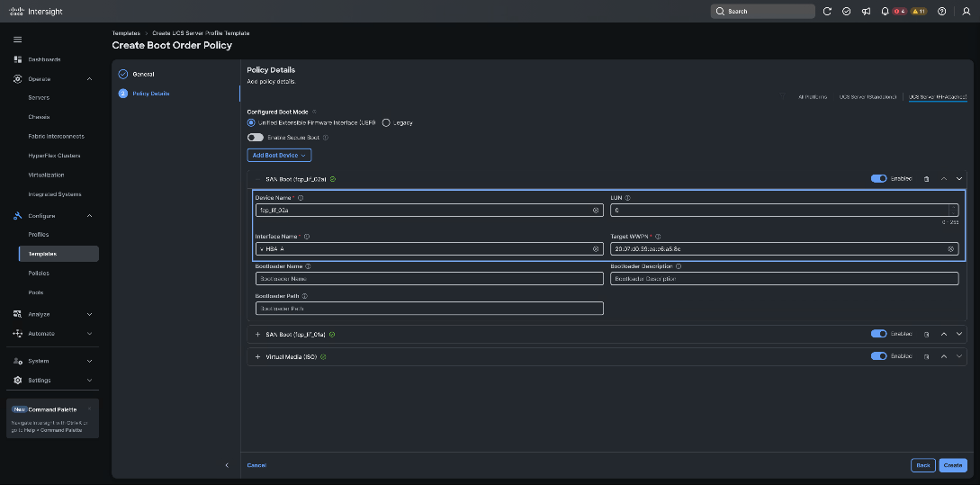Move Virtual Media ISO up in order

[944, 356]
